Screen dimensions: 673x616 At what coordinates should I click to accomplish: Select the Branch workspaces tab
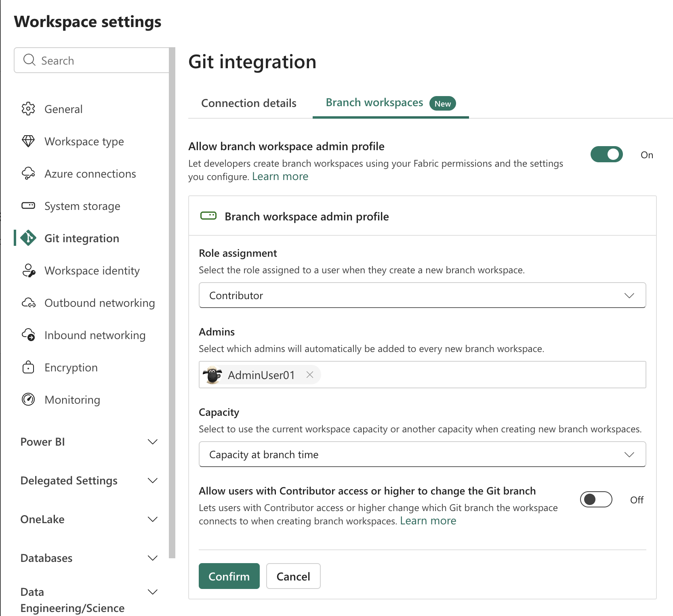tap(391, 103)
